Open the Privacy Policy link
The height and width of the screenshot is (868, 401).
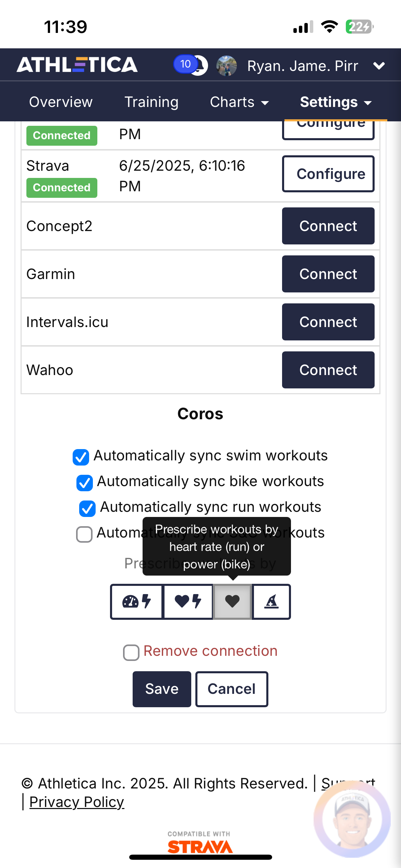(76, 802)
